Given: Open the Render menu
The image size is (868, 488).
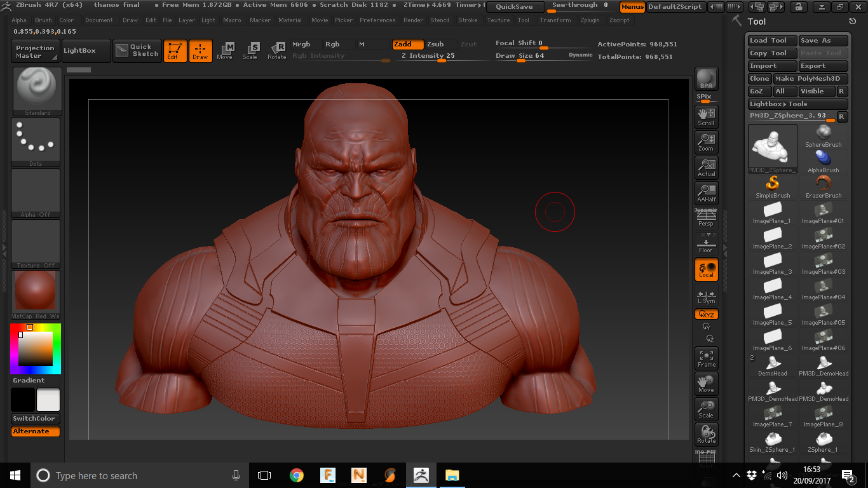Looking at the screenshot, I should [414, 20].
